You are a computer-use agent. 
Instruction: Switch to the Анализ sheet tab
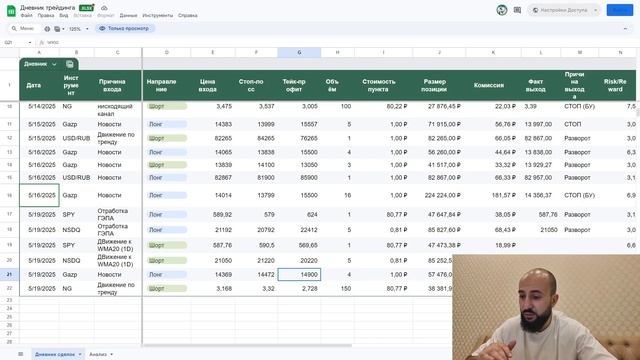98,354
